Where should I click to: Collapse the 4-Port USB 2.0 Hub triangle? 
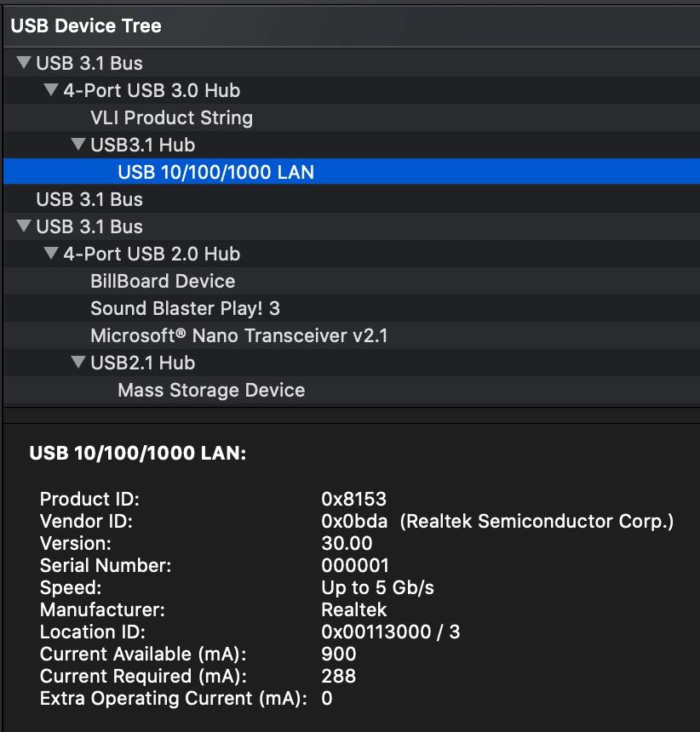tap(51, 254)
